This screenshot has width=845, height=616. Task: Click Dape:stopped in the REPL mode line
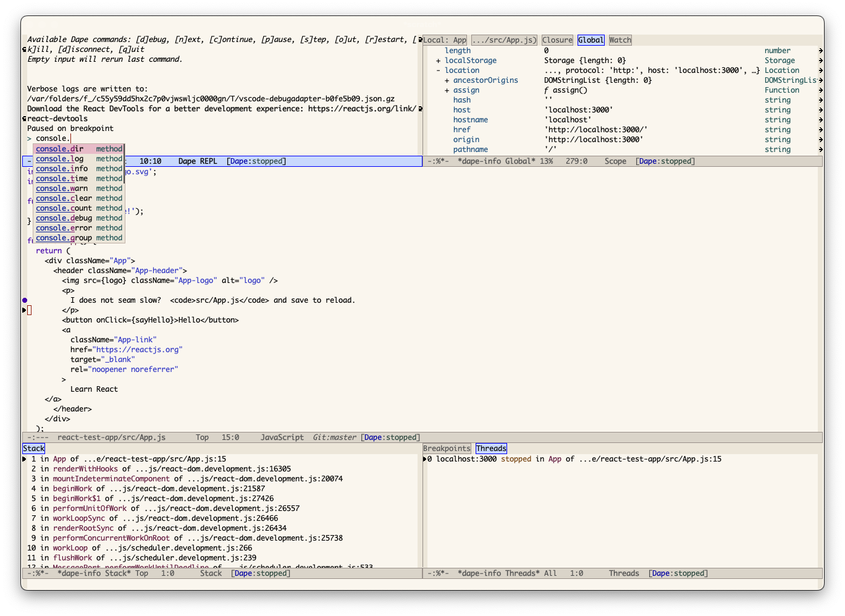pyautogui.click(x=256, y=161)
